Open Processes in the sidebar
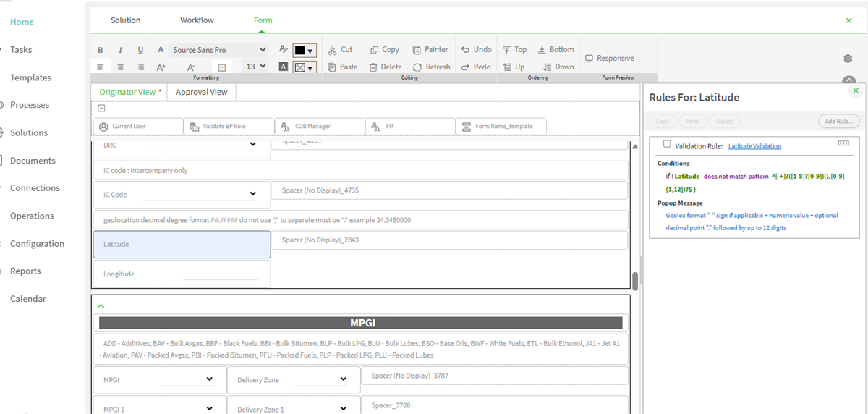The width and height of the screenshot is (868, 414). click(30, 105)
